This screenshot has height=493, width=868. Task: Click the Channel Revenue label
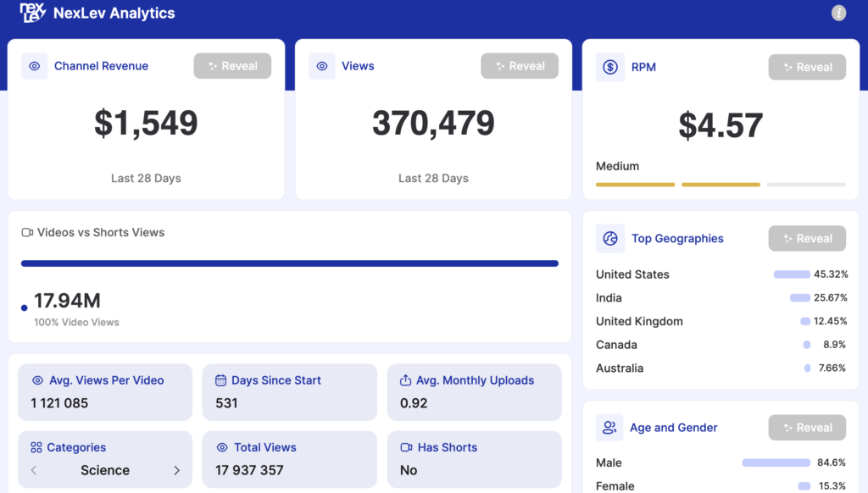click(x=102, y=66)
